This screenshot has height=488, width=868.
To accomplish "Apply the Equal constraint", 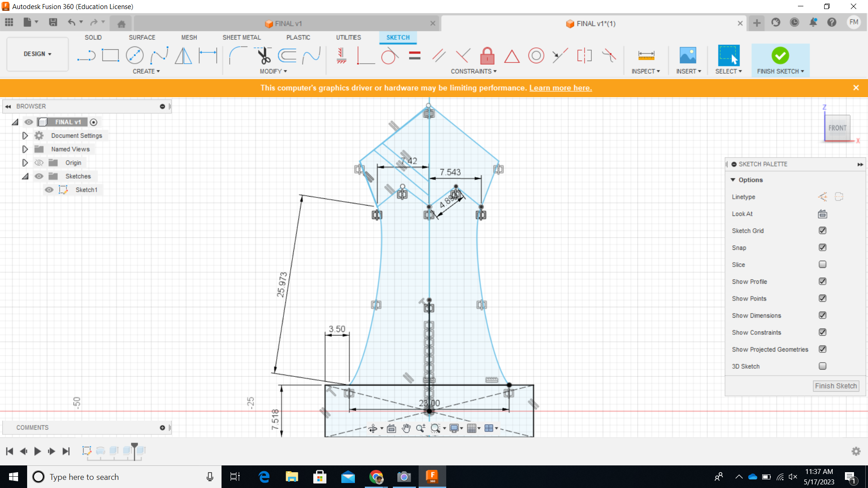I will [x=415, y=56].
